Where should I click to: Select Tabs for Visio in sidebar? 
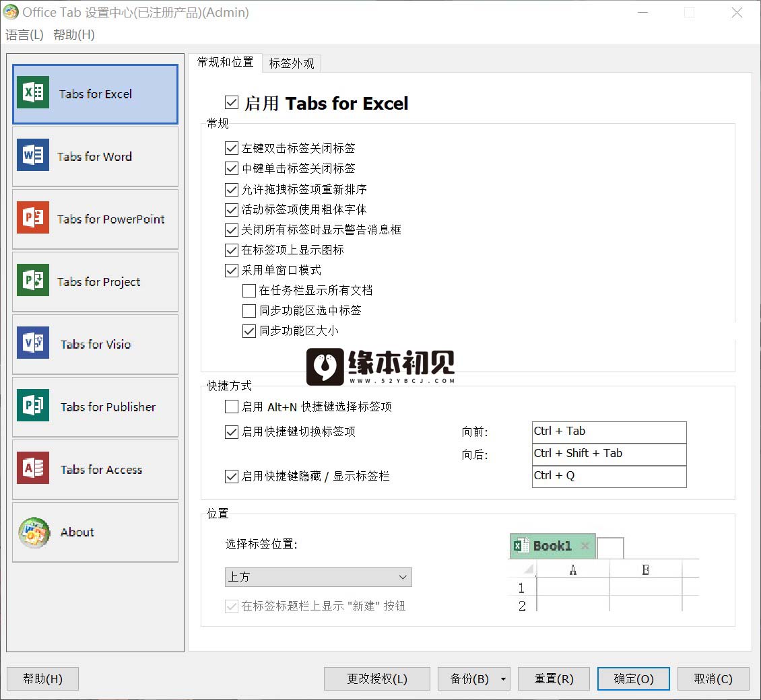coord(95,344)
